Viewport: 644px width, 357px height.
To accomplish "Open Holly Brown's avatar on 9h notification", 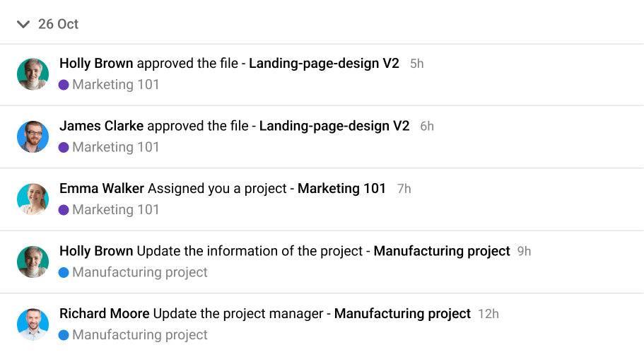I will [x=33, y=262].
